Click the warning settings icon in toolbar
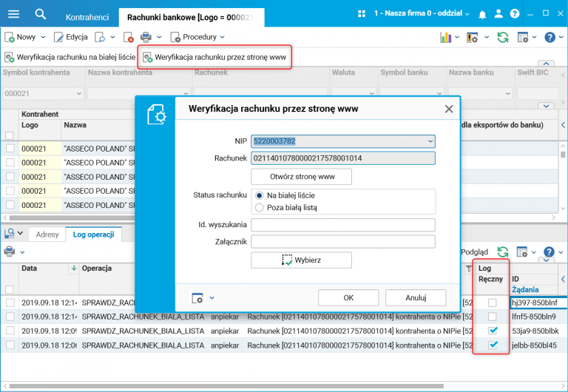This screenshot has width=568, height=392. [x=472, y=37]
